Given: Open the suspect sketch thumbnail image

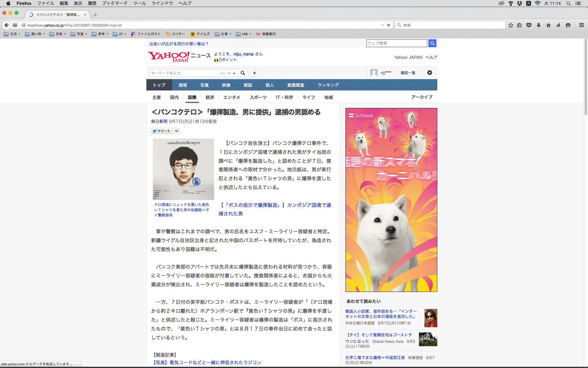Looking at the screenshot, I should [183, 169].
